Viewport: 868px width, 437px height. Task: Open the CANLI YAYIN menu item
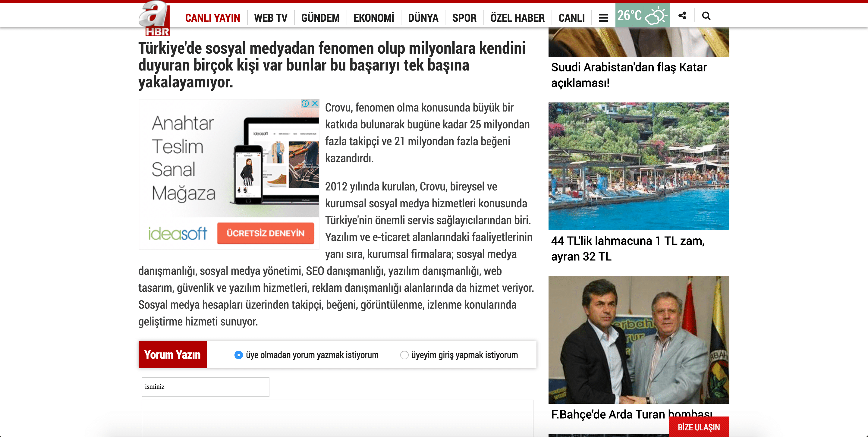point(212,18)
